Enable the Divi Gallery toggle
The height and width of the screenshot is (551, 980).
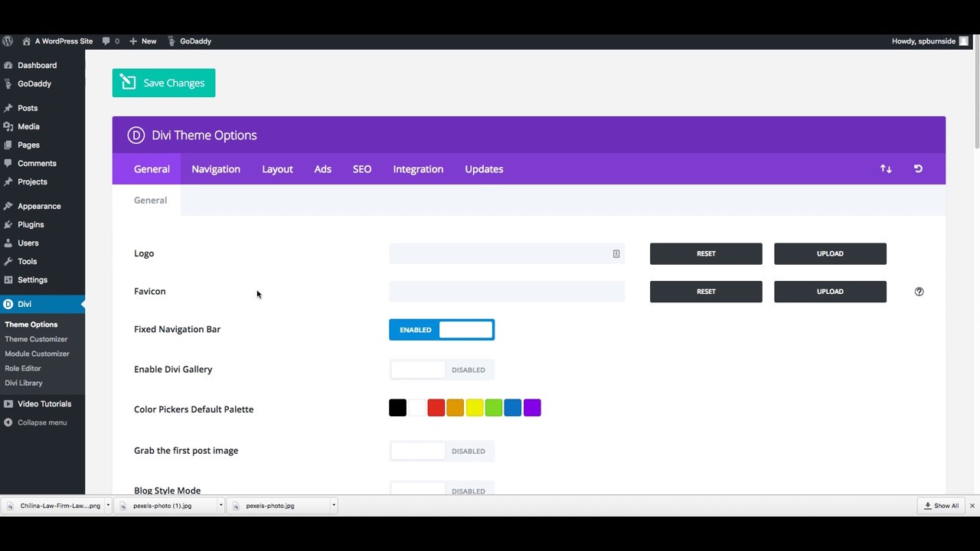pos(442,370)
